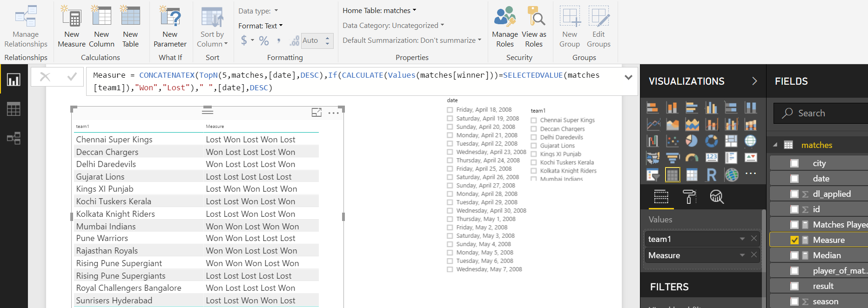Check Monday, April 21, 2008 in date slicer
Image resolution: width=868 pixels, height=308 pixels.
click(x=450, y=135)
